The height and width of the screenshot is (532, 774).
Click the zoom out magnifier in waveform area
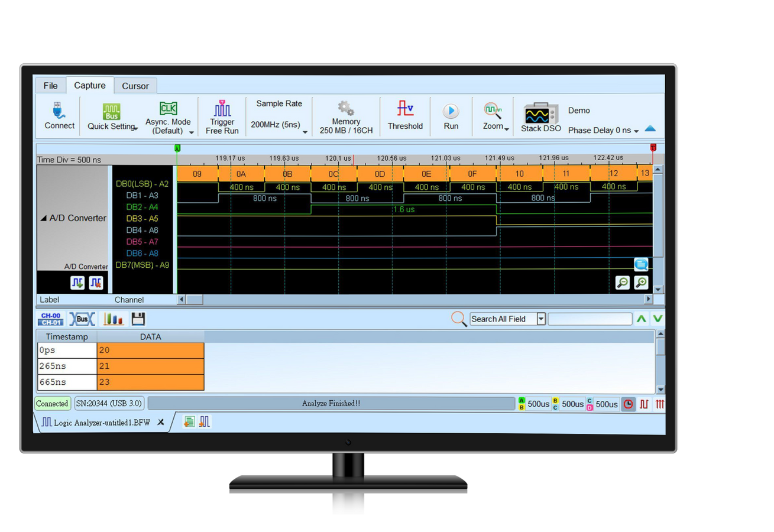click(x=623, y=283)
